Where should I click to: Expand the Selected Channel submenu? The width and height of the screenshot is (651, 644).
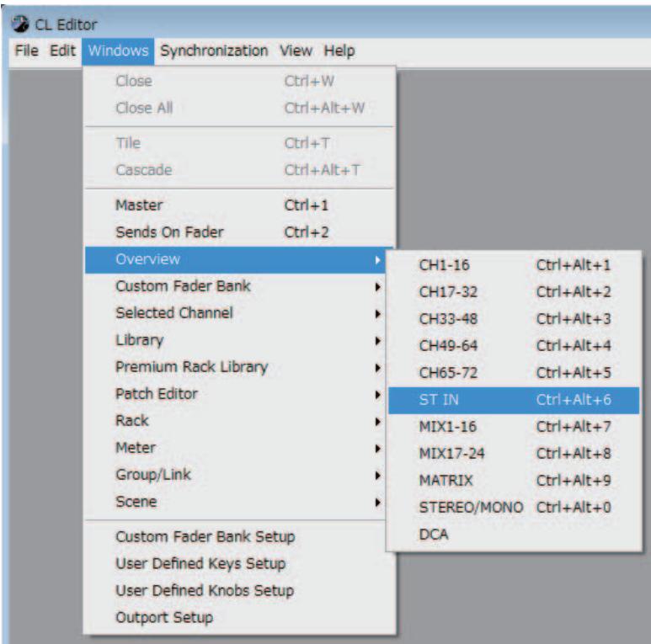coord(236,313)
